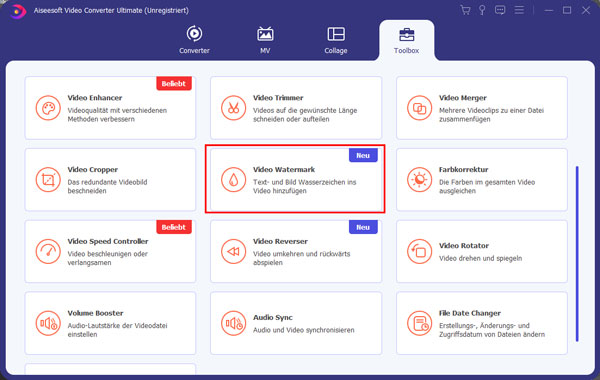
Task: Click the Video Trimmer scissors icon
Action: 233,108
